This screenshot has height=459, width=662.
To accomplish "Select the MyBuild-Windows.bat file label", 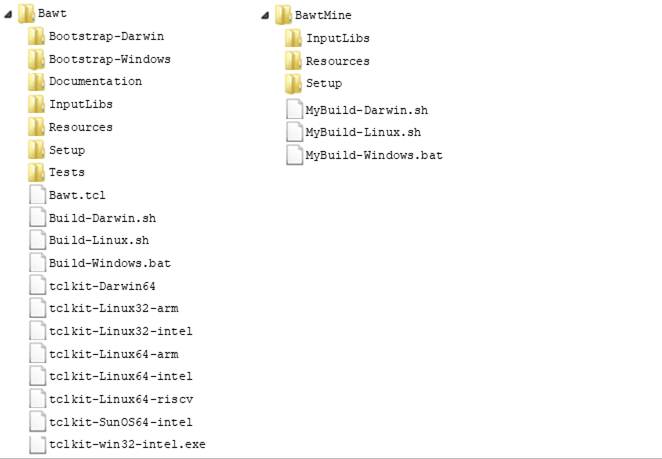I will tap(373, 155).
